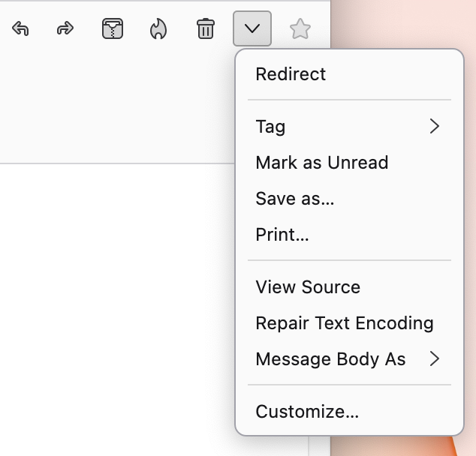Select Print… from the menu
This screenshot has width=476, height=456.
(x=349, y=235)
